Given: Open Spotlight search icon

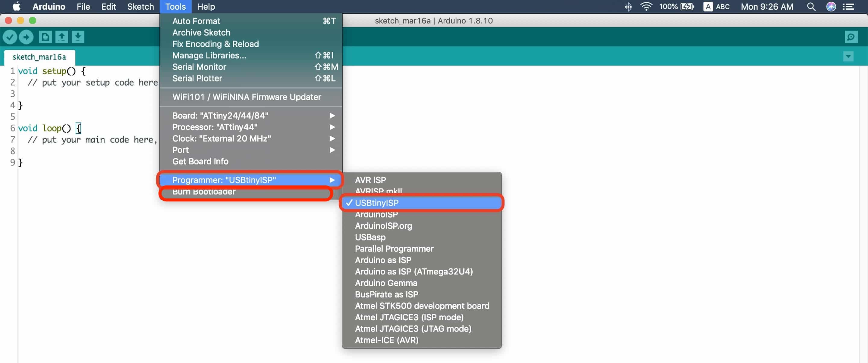Looking at the screenshot, I should pyautogui.click(x=811, y=7).
